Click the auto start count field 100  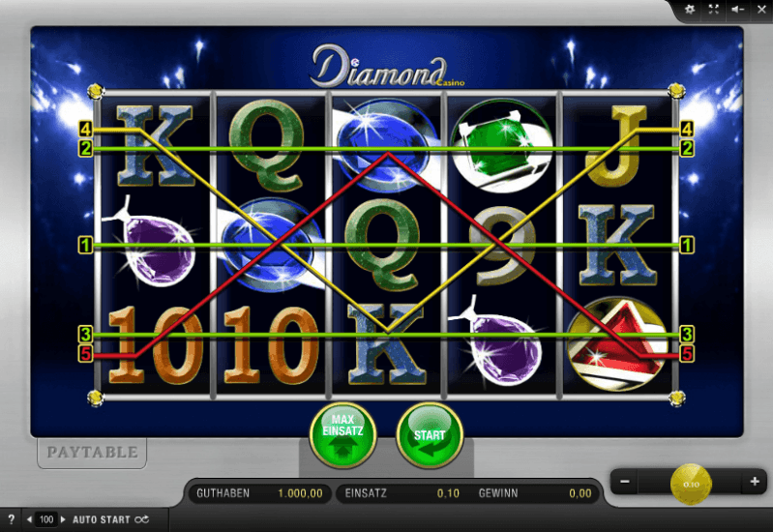pyautogui.click(x=46, y=519)
